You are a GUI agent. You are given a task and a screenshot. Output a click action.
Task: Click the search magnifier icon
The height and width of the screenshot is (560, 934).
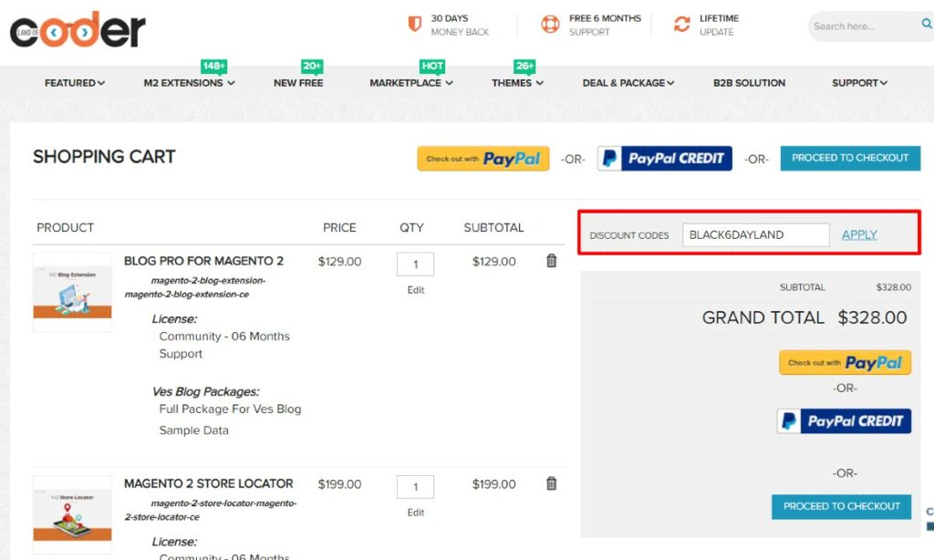point(926,26)
